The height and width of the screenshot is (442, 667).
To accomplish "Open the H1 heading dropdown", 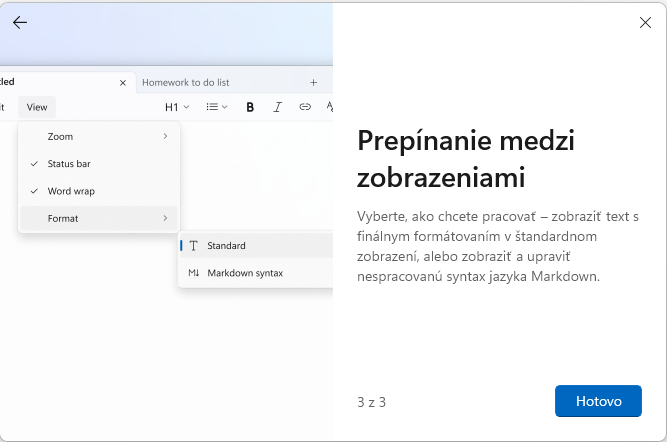I will [177, 107].
